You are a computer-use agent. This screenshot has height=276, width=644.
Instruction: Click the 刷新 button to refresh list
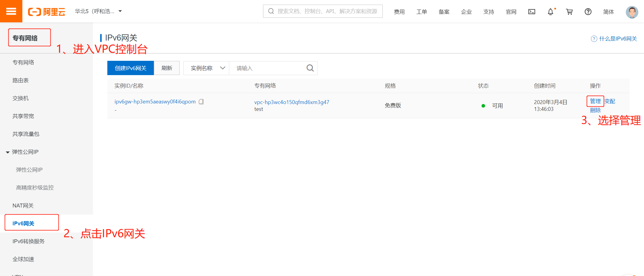tap(167, 68)
